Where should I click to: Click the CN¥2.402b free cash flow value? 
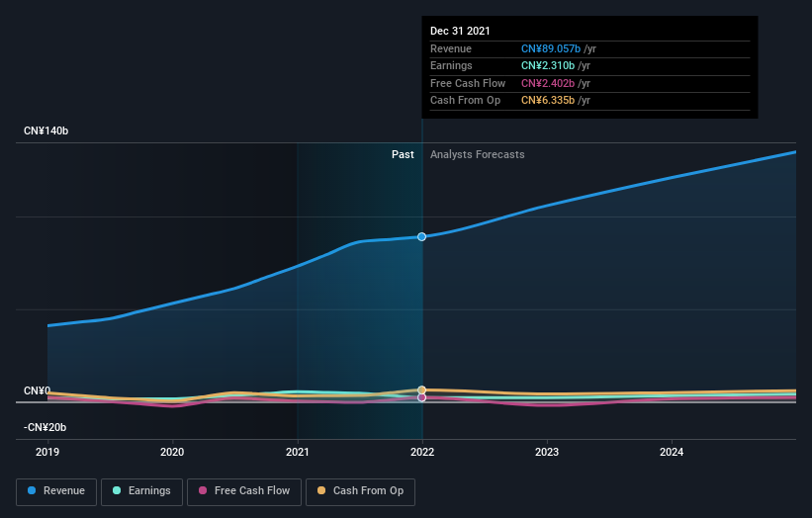coord(548,83)
